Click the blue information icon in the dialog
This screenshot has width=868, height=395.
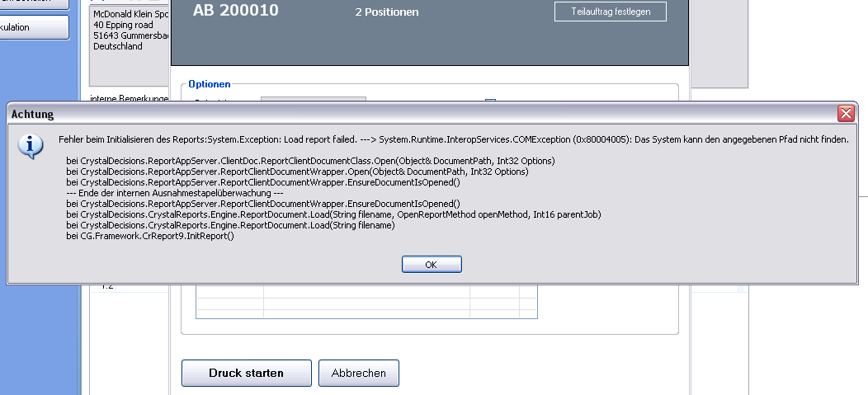coord(31,147)
